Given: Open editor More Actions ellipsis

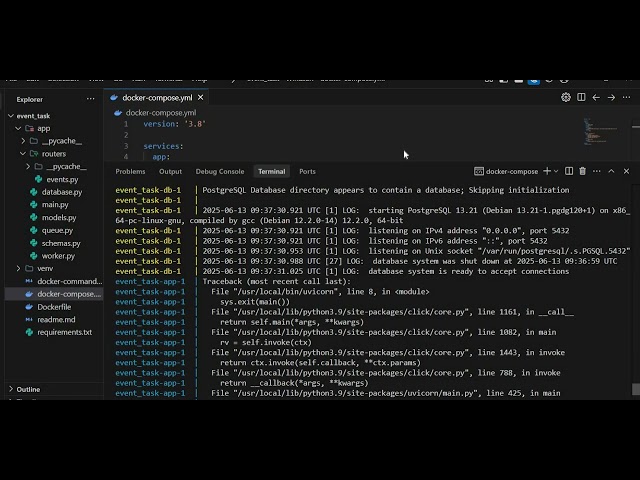Looking at the screenshot, I should click(x=626, y=97).
